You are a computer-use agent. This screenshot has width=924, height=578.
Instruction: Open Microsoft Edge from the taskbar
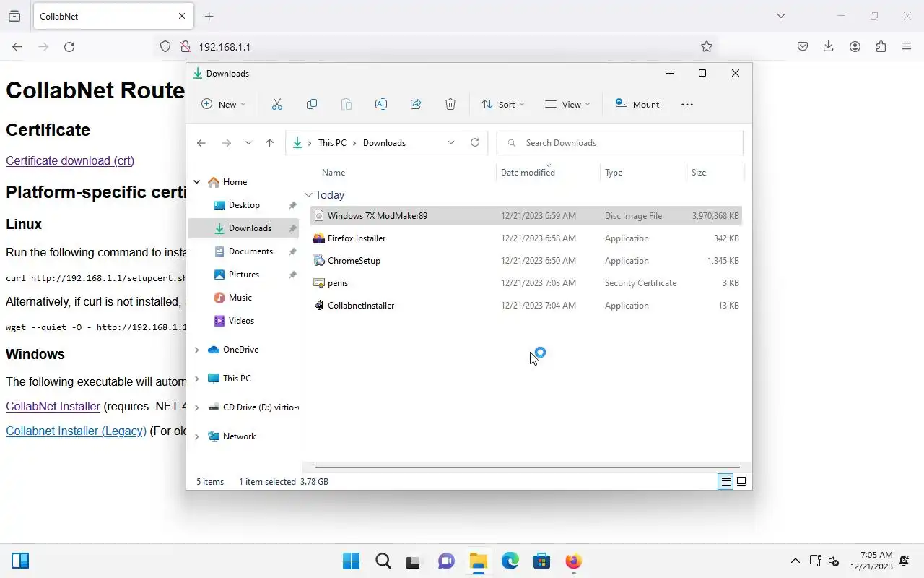(x=510, y=561)
